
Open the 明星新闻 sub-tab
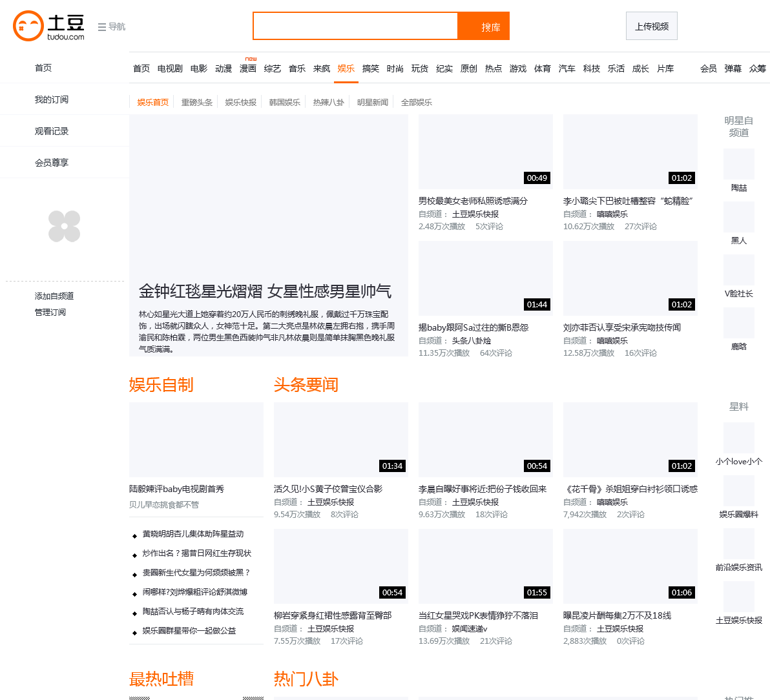(373, 102)
